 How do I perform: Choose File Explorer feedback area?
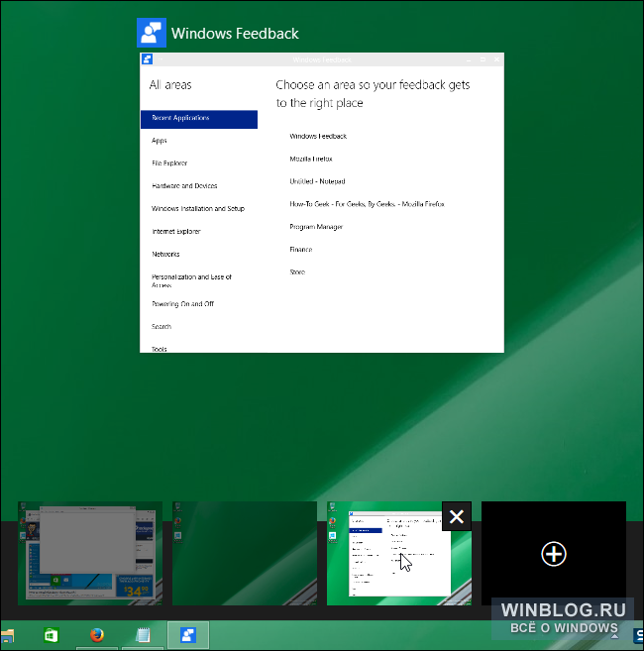pyautogui.click(x=169, y=163)
